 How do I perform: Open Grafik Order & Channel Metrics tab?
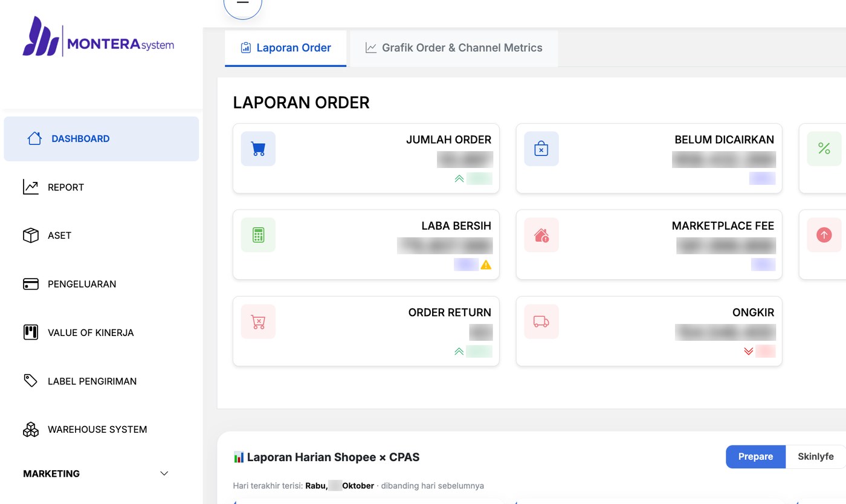tap(454, 48)
